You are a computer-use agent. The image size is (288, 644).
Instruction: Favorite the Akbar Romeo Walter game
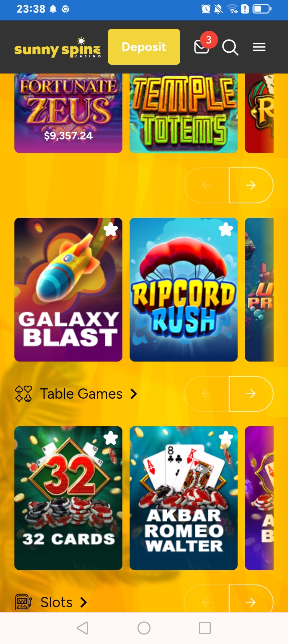click(x=226, y=438)
